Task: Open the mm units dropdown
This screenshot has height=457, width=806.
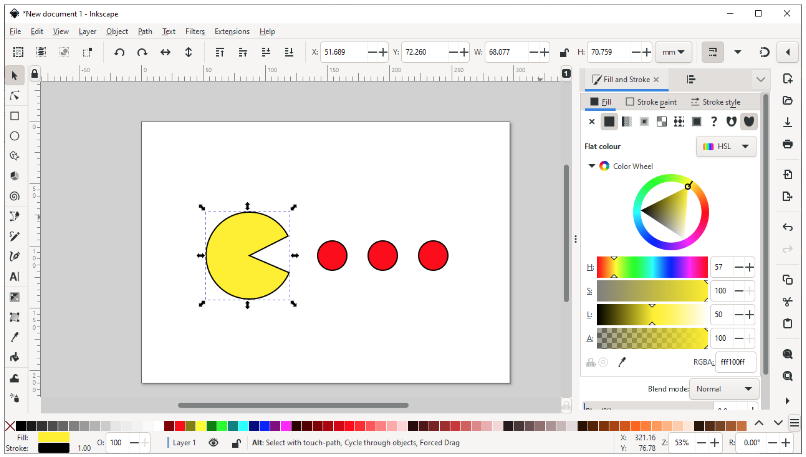Action: coord(675,52)
